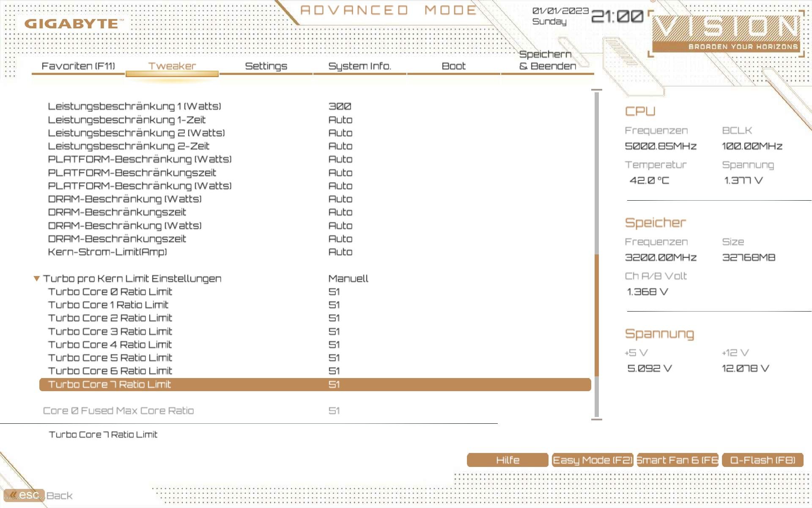Click memory frequency 3200.00MHz
812x508 pixels.
tap(661, 257)
